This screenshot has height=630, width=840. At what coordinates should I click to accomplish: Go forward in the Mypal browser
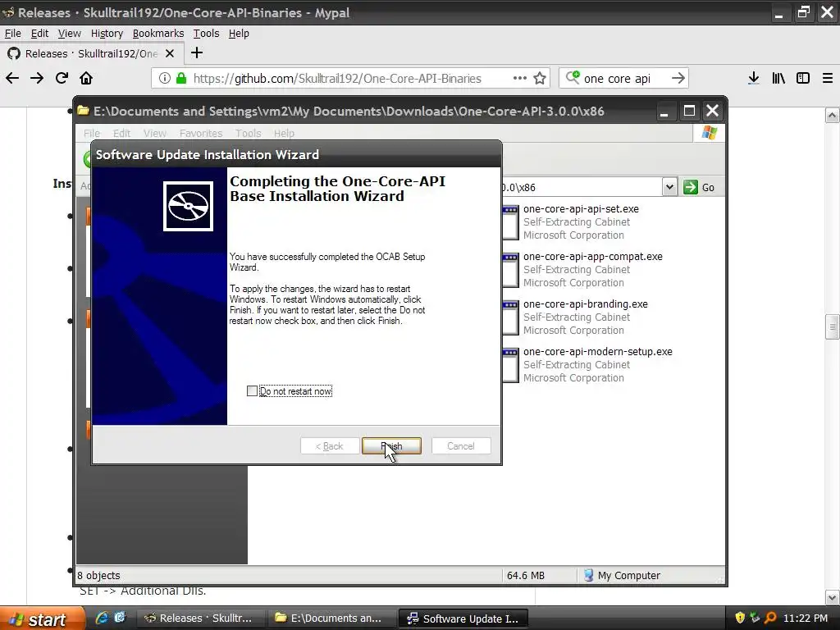point(37,78)
